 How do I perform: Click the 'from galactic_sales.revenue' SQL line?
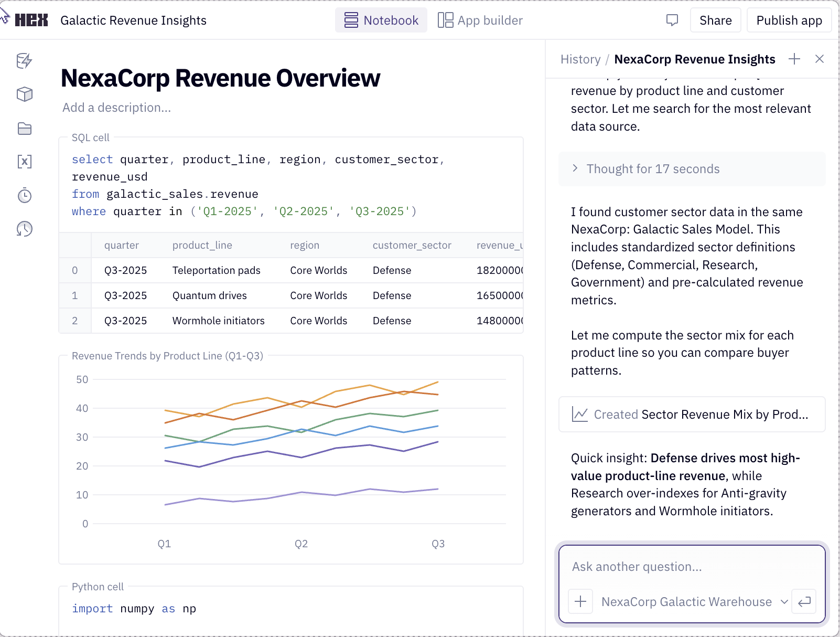tap(165, 194)
